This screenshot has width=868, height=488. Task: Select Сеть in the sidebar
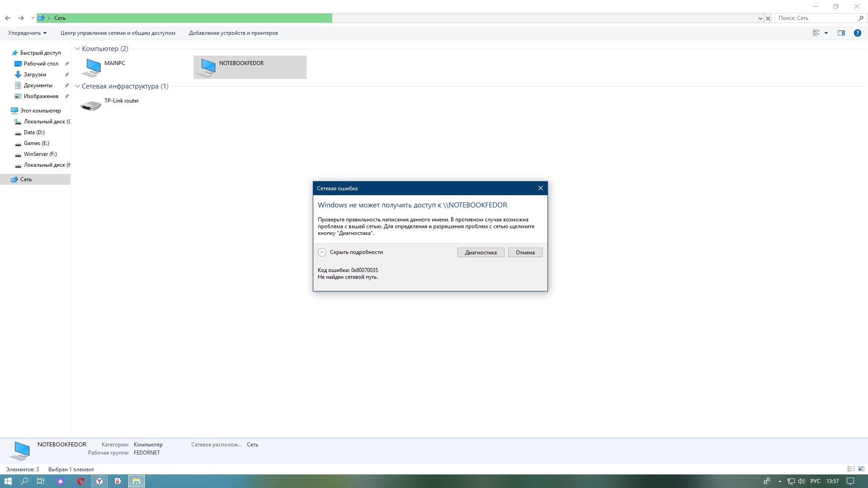[35, 179]
